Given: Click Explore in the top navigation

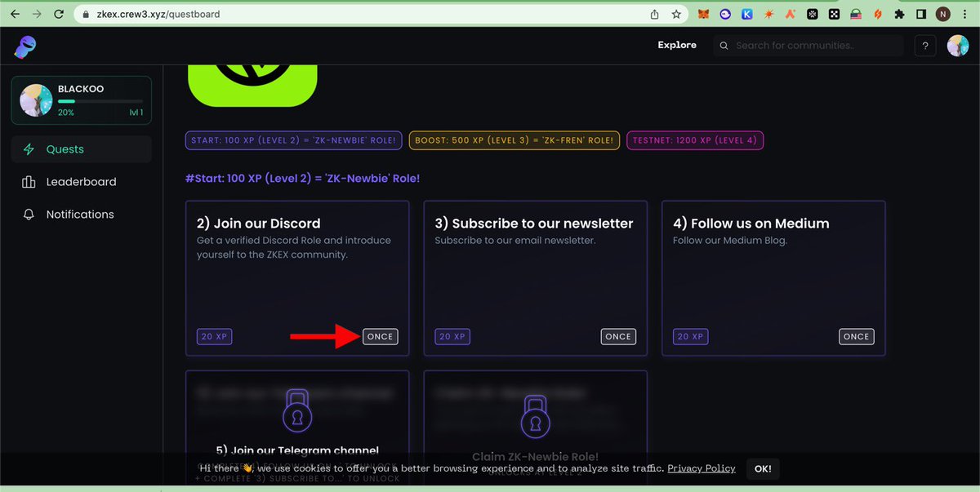Looking at the screenshot, I should click(x=677, y=45).
